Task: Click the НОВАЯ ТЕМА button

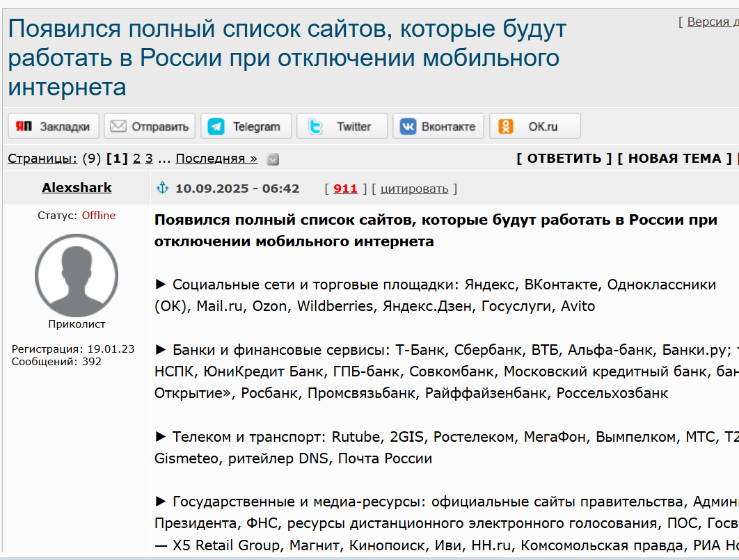Action: [675, 158]
